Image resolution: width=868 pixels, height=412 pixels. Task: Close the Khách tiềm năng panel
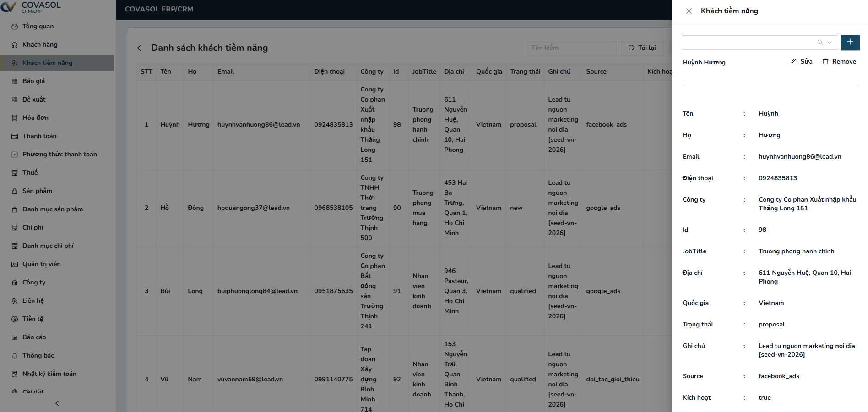tap(689, 11)
